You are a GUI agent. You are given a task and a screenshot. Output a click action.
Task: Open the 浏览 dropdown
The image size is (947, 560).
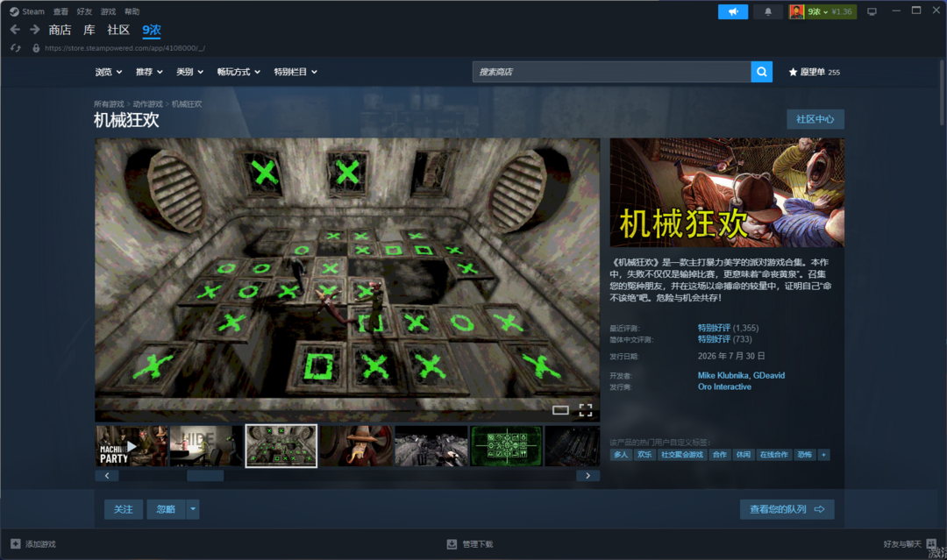(x=109, y=72)
